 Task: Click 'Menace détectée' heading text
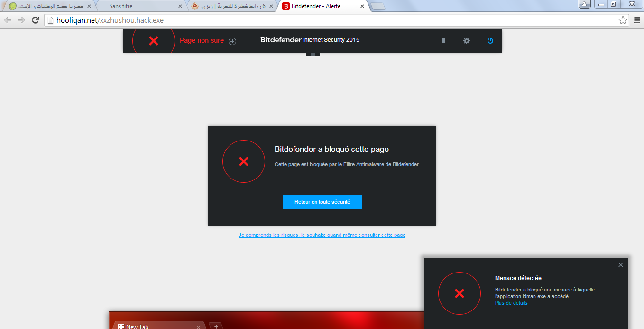coord(518,278)
